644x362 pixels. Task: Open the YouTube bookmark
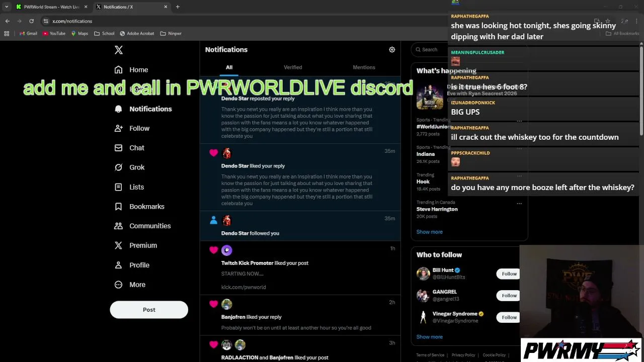click(x=54, y=34)
